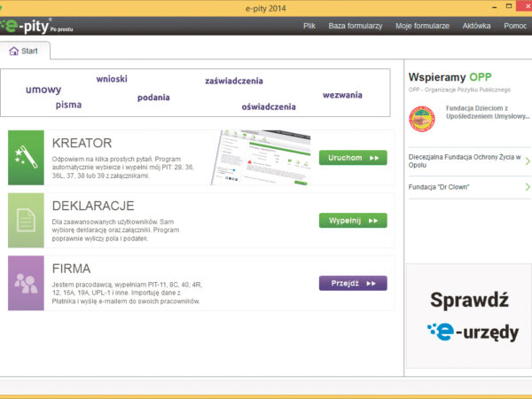Click the Deklaracje document icon

tap(26, 220)
